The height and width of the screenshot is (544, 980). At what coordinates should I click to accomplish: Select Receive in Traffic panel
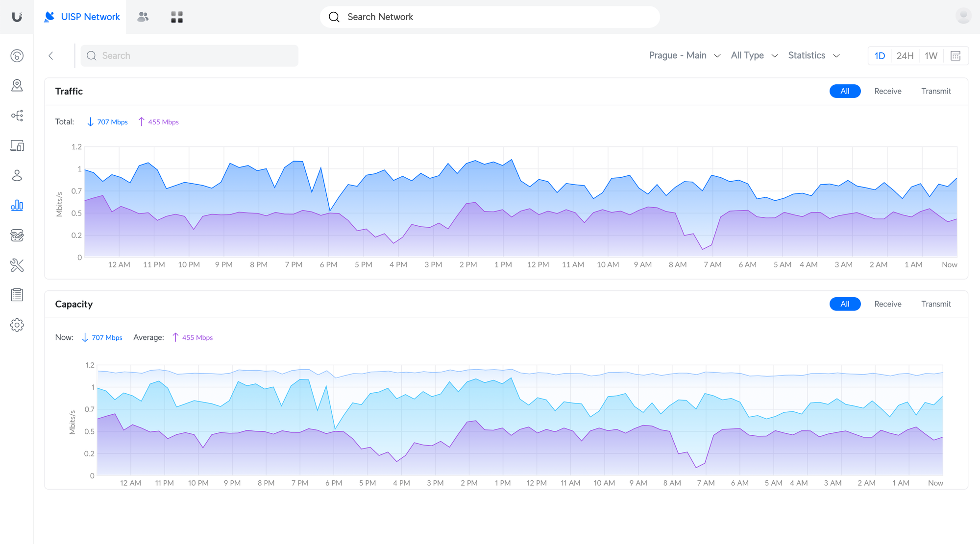(887, 91)
